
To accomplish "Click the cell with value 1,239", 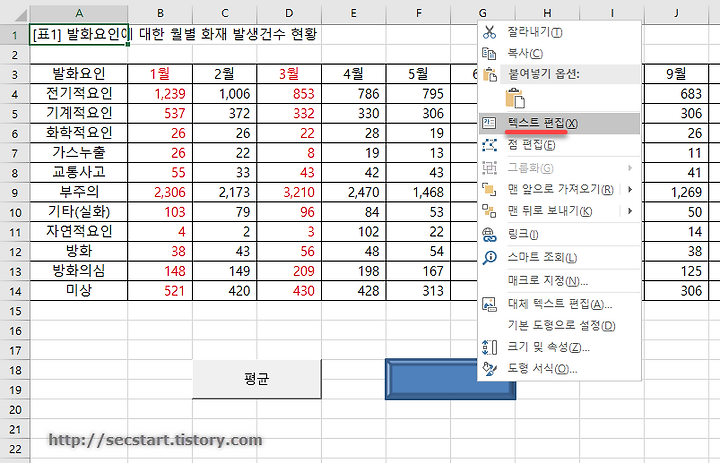I will click(x=160, y=94).
